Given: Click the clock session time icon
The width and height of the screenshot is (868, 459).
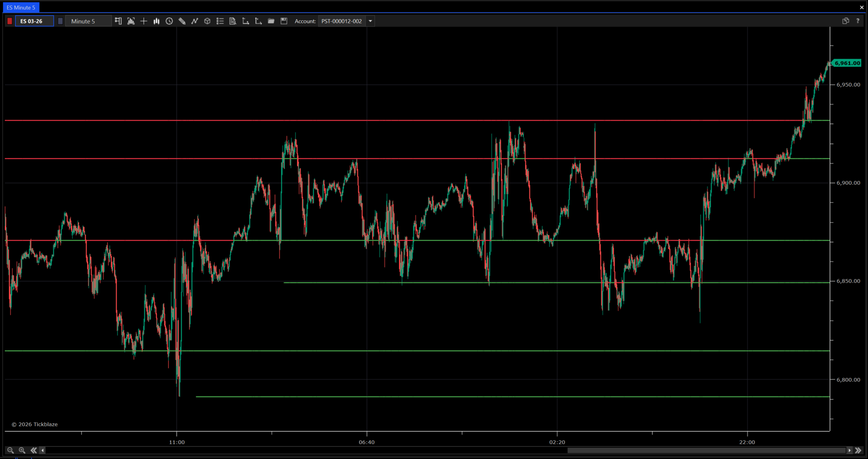Looking at the screenshot, I should (169, 21).
